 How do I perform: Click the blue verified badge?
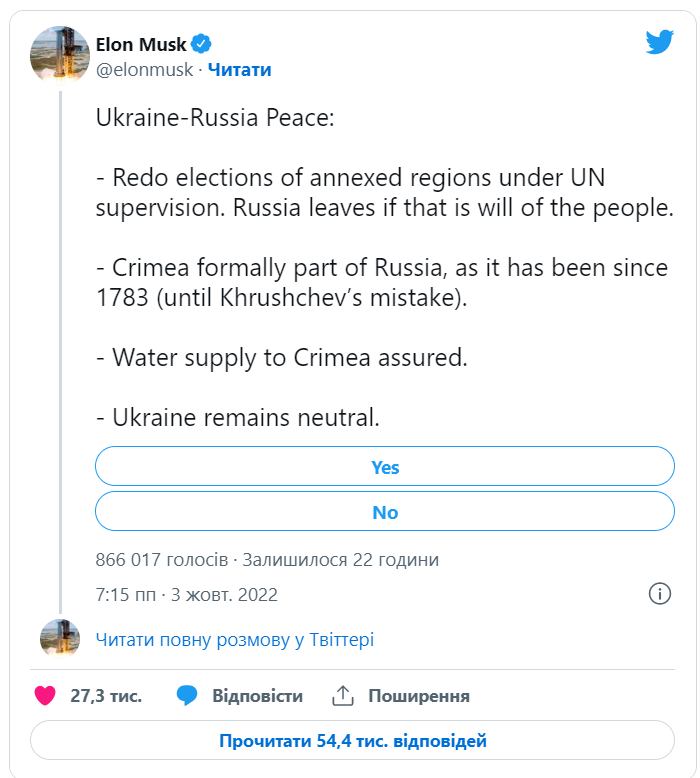coord(201,44)
